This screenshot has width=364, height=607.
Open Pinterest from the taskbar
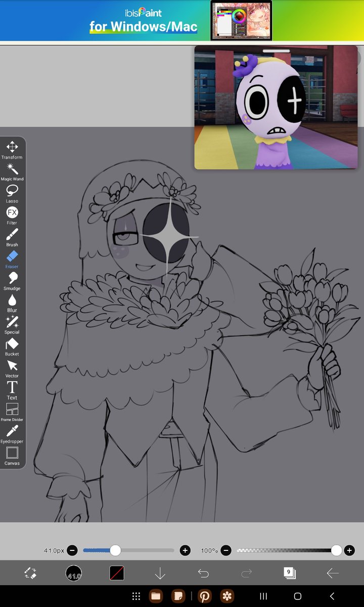(204, 596)
